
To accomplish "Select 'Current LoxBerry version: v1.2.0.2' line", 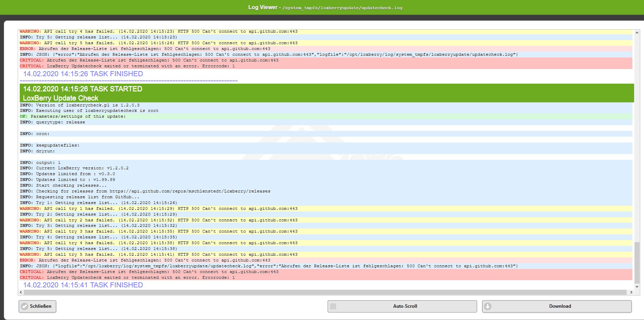I will click(x=326, y=168).
